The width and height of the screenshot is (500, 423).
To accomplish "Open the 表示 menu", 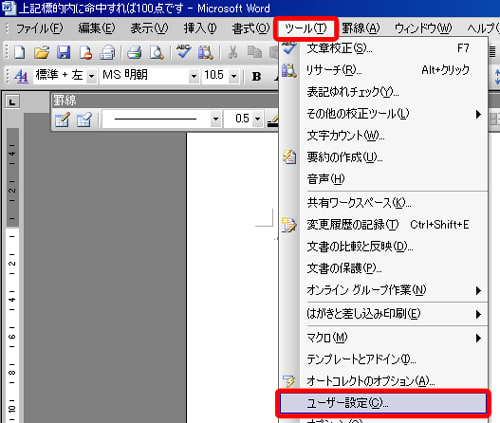I will click(149, 28).
